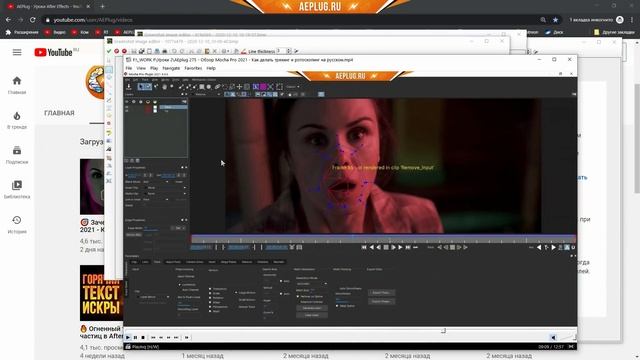Click the Clear Mesh button
The width and height of the screenshot is (640, 360).
coord(312,315)
